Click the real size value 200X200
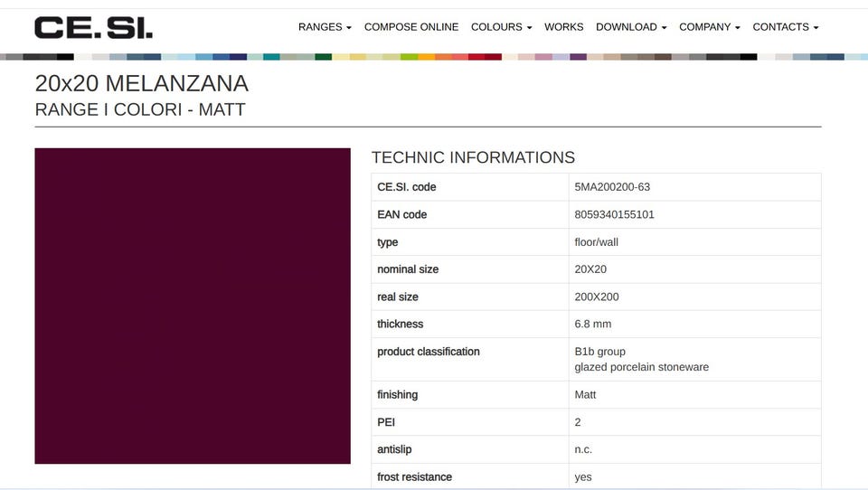This screenshot has height=490, width=868. (597, 297)
